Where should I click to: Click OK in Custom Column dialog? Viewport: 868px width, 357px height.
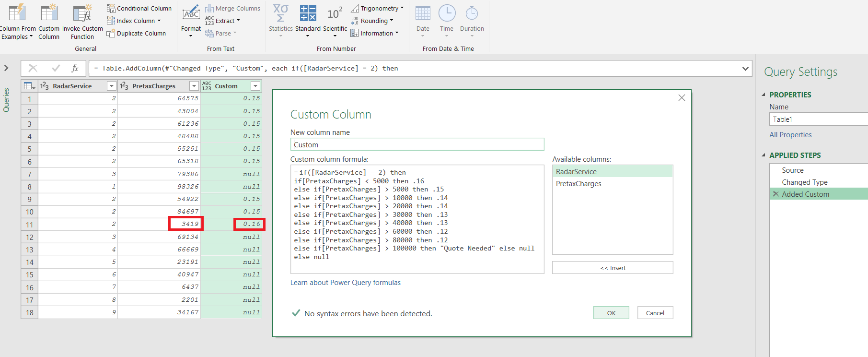coord(611,313)
